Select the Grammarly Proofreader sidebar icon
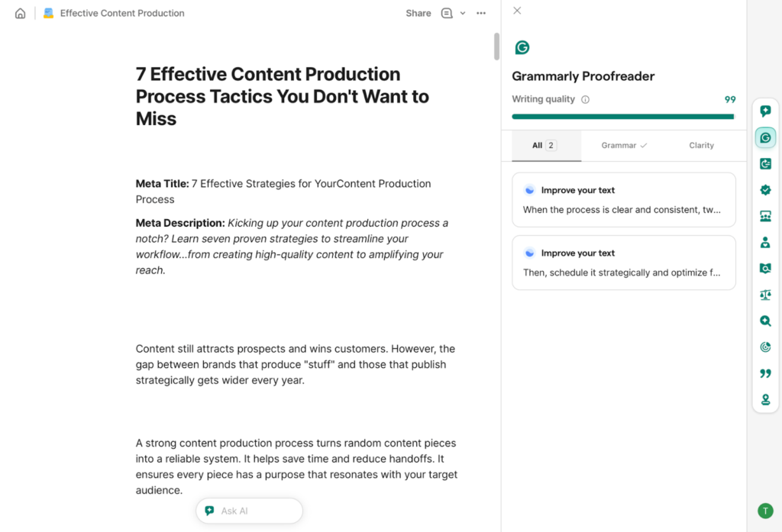Viewport: 782px width, 532px height. pyautogui.click(x=765, y=137)
